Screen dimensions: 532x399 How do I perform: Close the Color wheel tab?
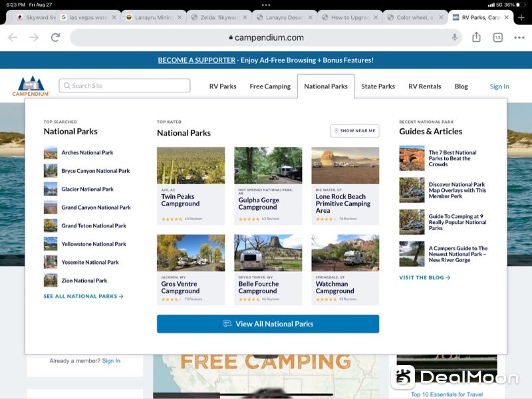pyautogui.click(x=441, y=17)
